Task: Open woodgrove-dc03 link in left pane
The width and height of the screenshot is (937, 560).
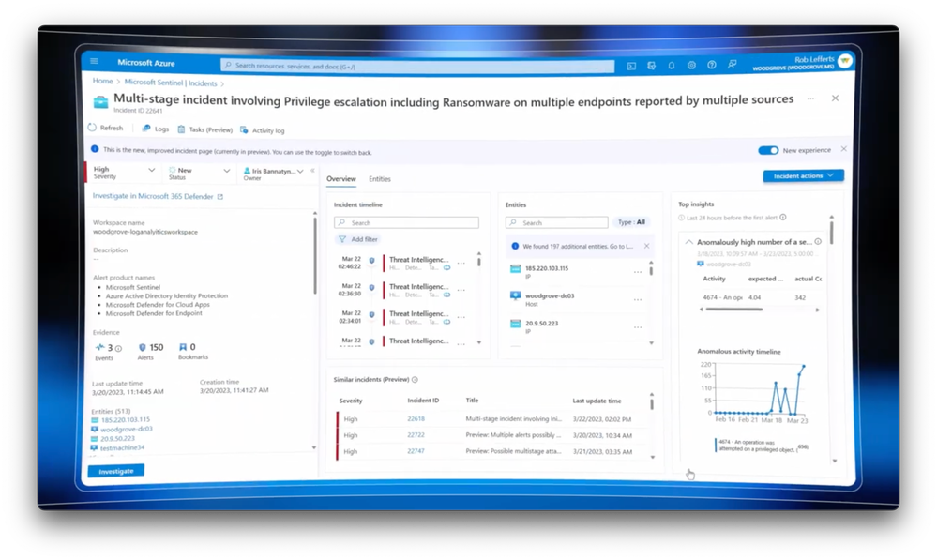Action: pyautogui.click(x=126, y=429)
